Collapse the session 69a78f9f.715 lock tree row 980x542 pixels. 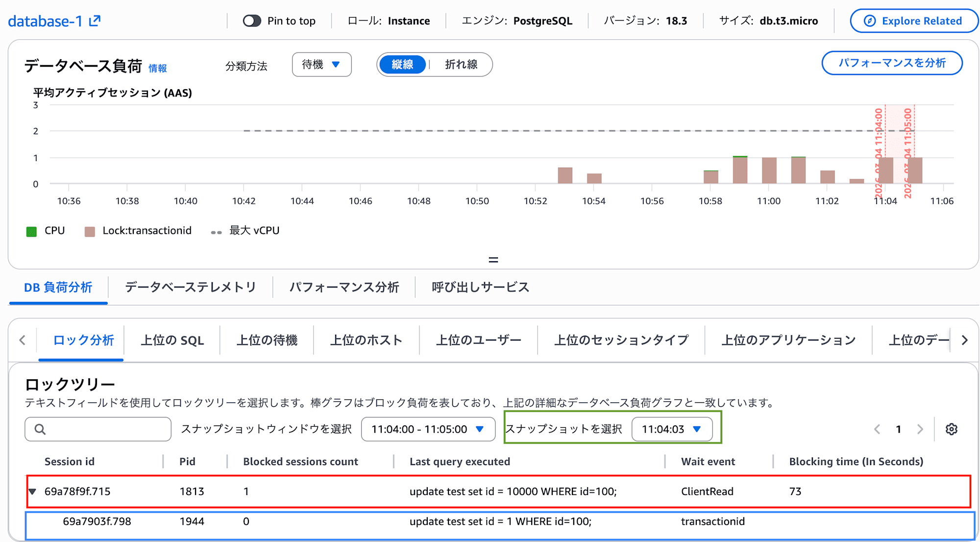(32, 491)
